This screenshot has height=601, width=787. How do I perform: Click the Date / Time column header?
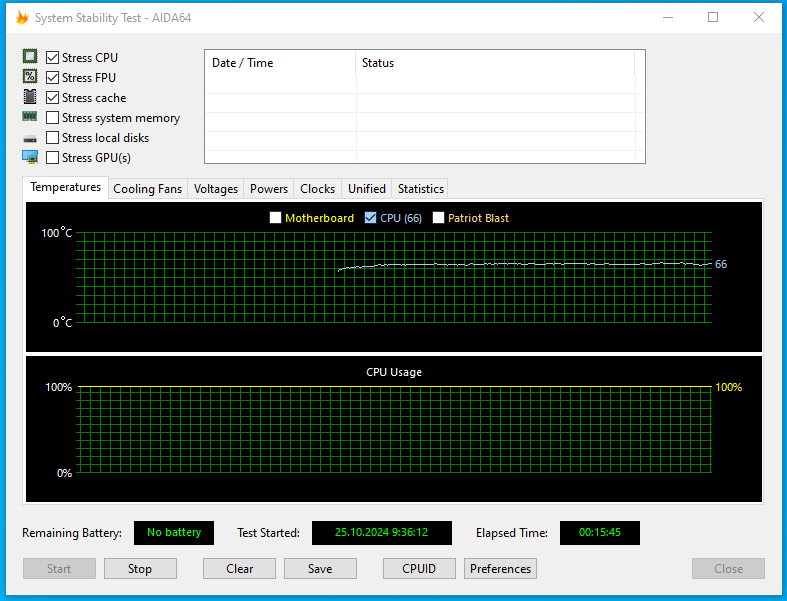281,63
